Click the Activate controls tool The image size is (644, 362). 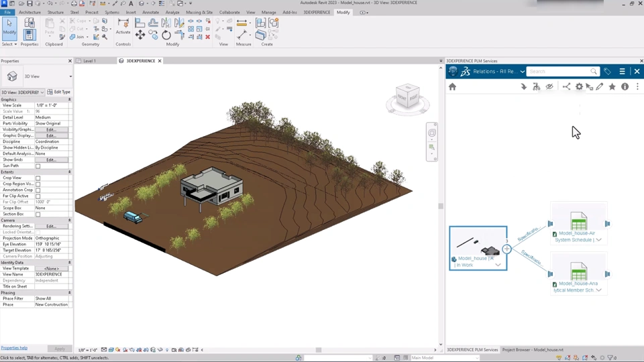point(123,26)
